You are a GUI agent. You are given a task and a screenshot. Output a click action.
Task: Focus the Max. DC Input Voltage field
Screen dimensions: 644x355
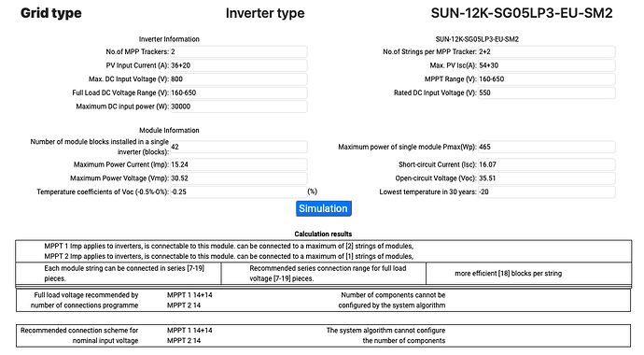pyautogui.click(x=239, y=78)
